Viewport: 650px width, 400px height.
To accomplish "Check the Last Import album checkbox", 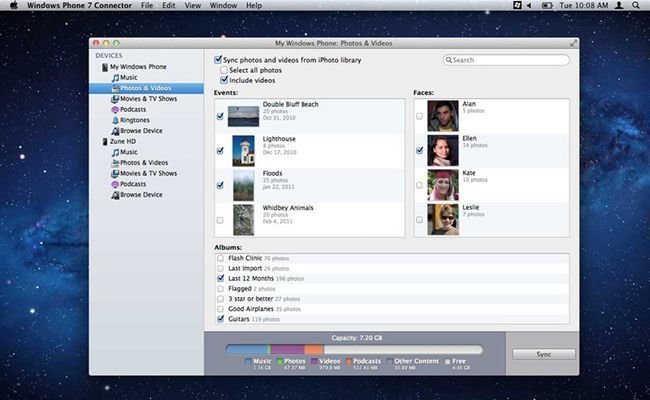I will [x=221, y=269].
